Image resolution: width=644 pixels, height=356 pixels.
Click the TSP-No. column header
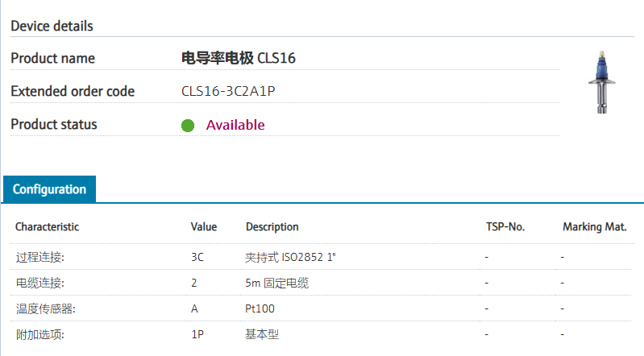(x=505, y=227)
